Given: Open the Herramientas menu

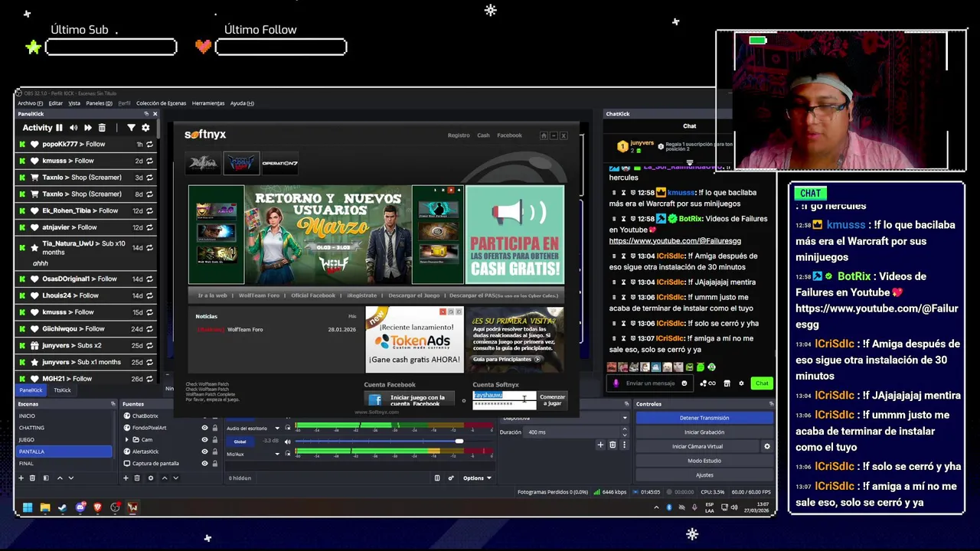Looking at the screenshot, I should [208, 103].
